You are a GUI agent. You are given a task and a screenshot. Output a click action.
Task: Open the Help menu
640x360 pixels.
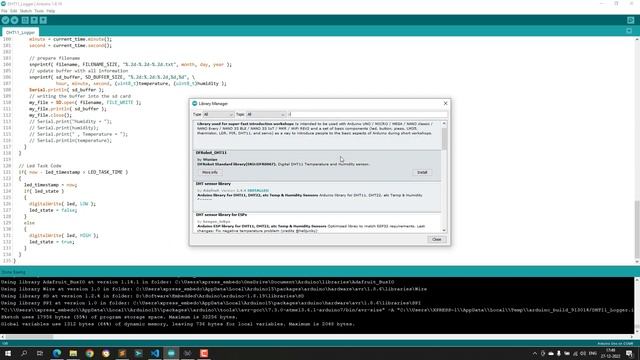pos(51,11)
